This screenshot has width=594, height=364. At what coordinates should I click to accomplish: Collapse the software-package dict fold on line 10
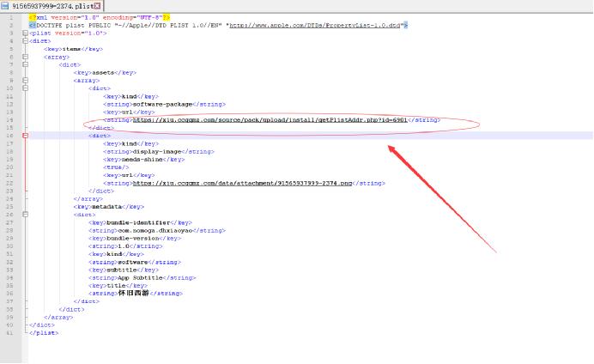click(x=26, y=88)
